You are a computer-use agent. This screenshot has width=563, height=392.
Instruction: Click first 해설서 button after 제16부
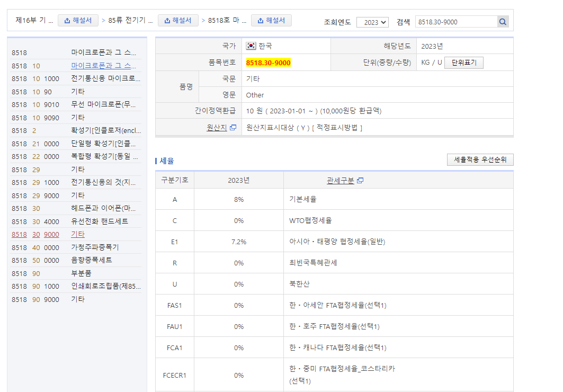tap(78, 21)
